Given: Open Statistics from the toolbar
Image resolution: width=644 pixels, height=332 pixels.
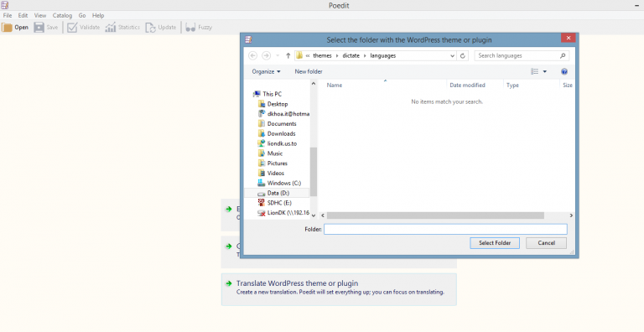Looking at the screenshot, I should [122, 28].
